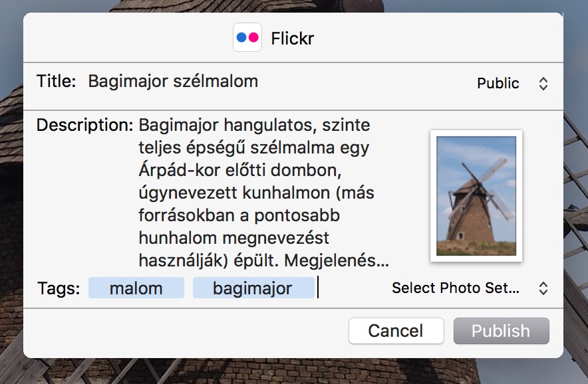Click the windmill photo thumbnail
Screen dimensions: 588x384
[476, 196]
